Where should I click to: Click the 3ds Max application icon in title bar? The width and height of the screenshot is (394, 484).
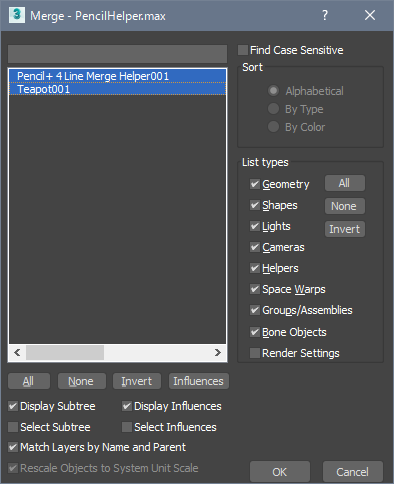(17, 15)
